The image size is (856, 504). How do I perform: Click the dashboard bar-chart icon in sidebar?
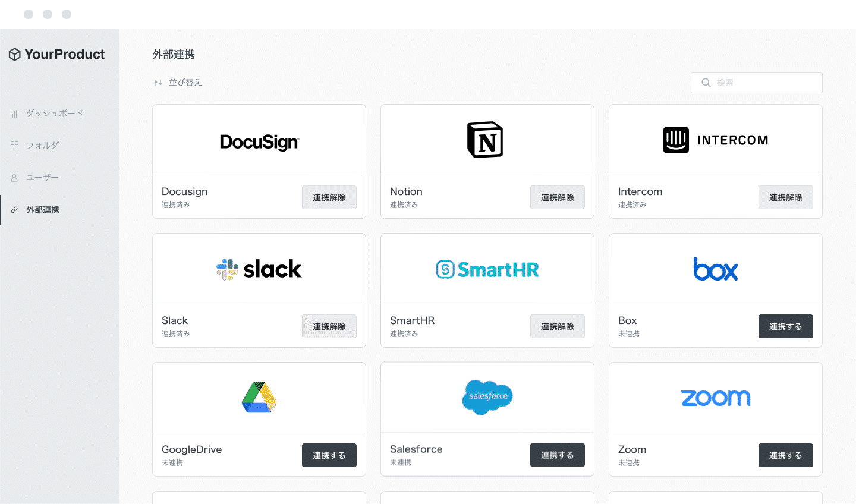[x=14, y=114]
